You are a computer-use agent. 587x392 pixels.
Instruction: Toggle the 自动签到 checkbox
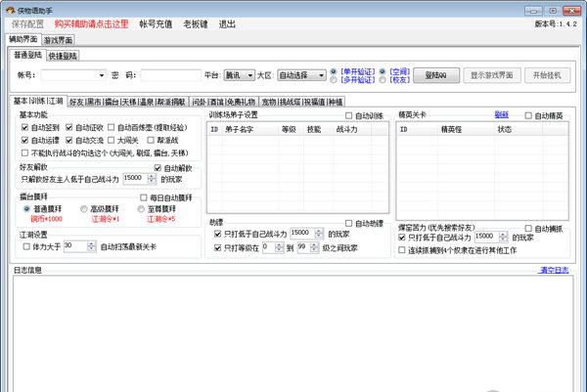(x=25, y=127)
